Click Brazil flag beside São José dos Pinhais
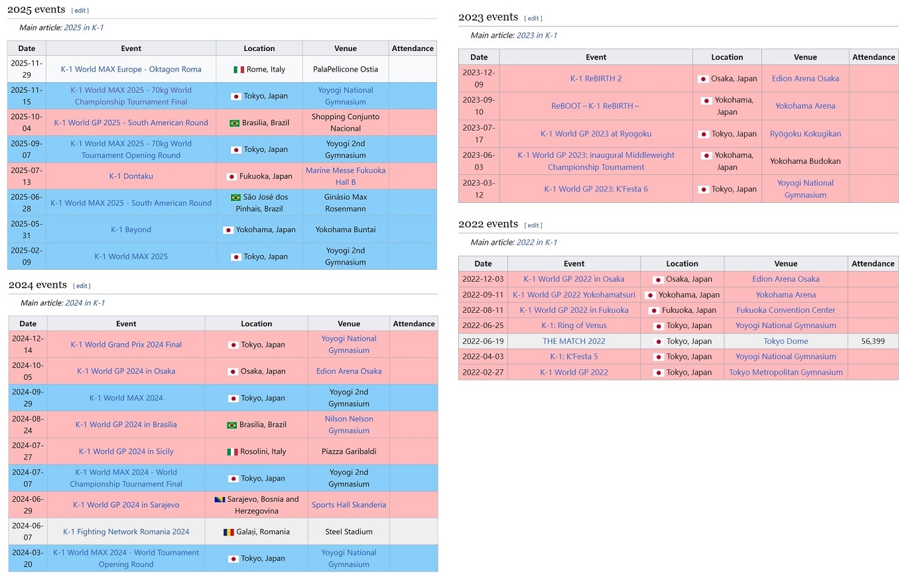The width and height of the screenshot is (920, 588). 235,198
